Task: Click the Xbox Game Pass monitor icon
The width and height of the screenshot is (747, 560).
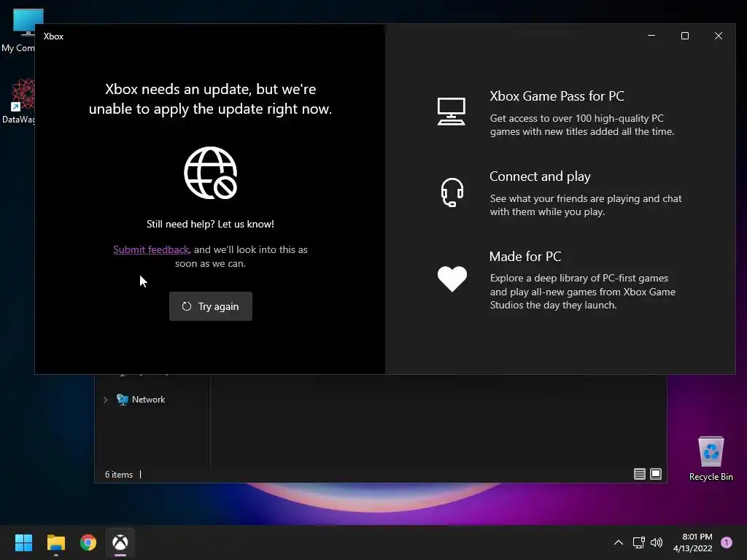Action: pos(451,112)
